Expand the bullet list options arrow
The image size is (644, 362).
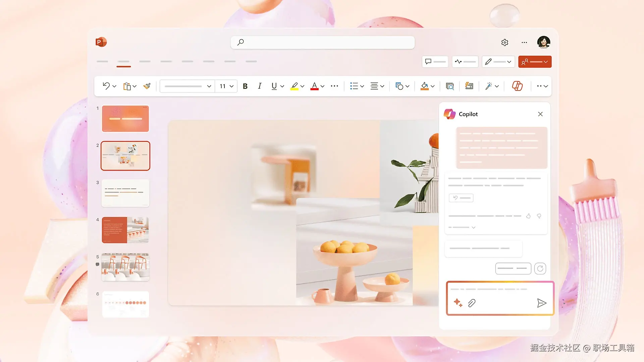pos(362,86)
